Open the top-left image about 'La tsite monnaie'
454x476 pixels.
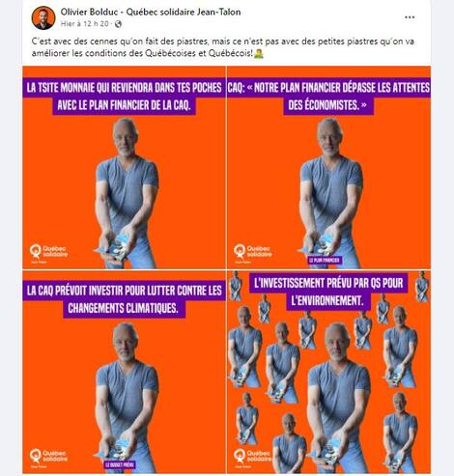click(x=125, y=168)
